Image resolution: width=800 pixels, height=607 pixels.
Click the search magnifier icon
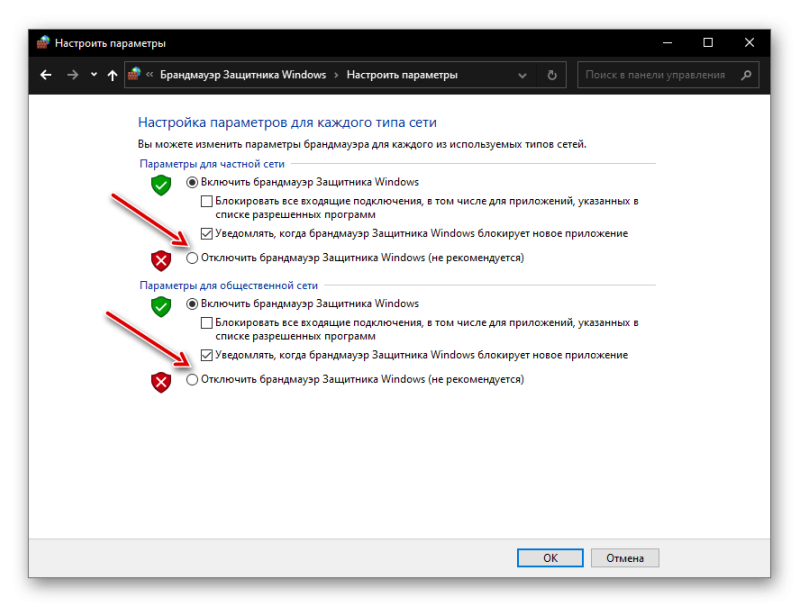(x=746, y=75)
